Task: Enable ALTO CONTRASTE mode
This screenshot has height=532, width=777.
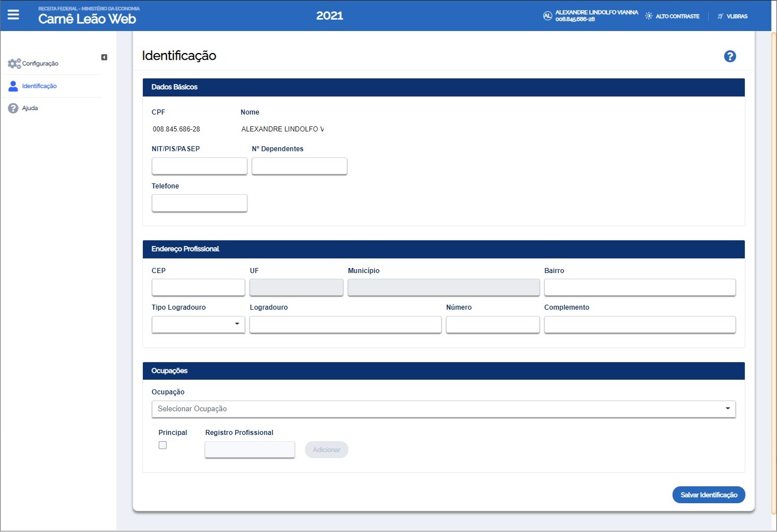Action: pos(677,16)
